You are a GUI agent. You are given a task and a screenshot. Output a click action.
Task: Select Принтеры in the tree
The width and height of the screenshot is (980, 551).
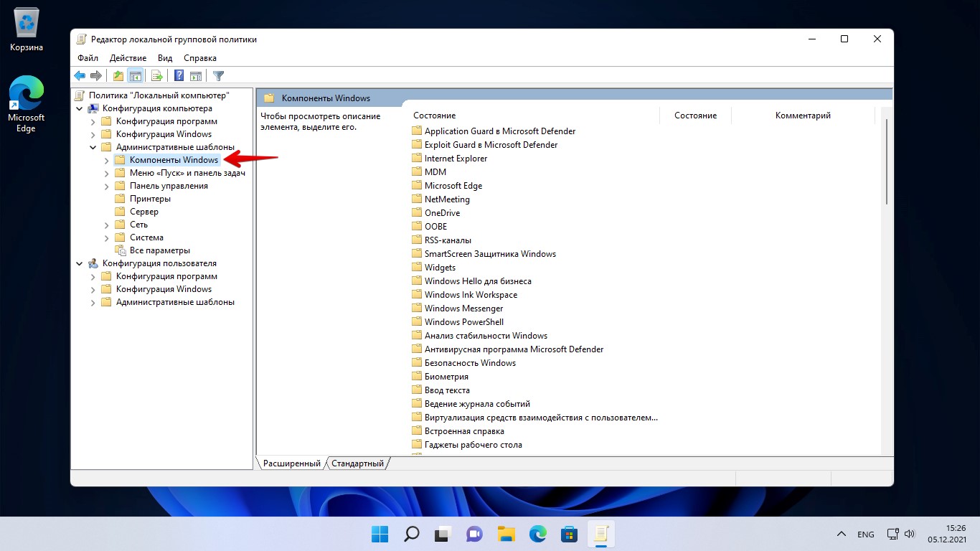150,199
